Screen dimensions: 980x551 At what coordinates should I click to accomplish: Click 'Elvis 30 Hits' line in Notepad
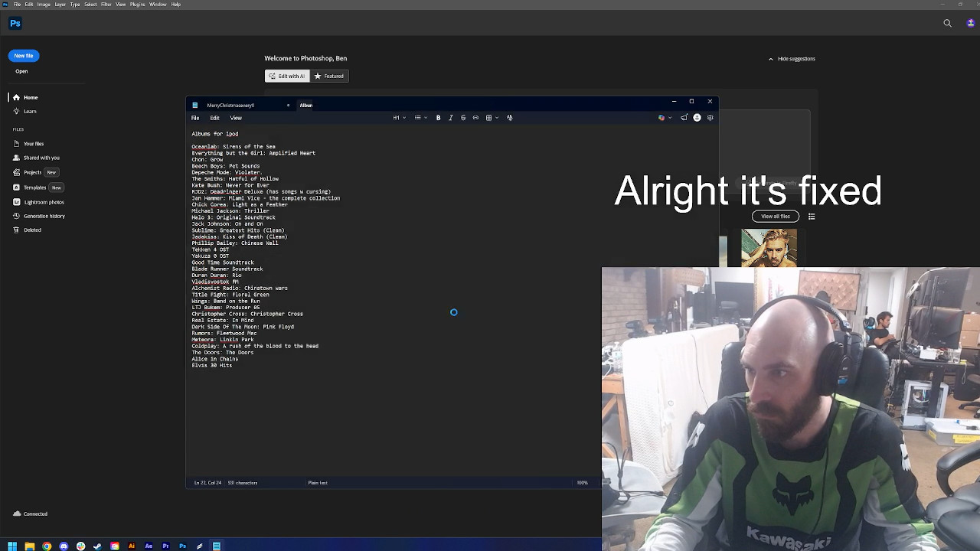[x=211, y=366]
